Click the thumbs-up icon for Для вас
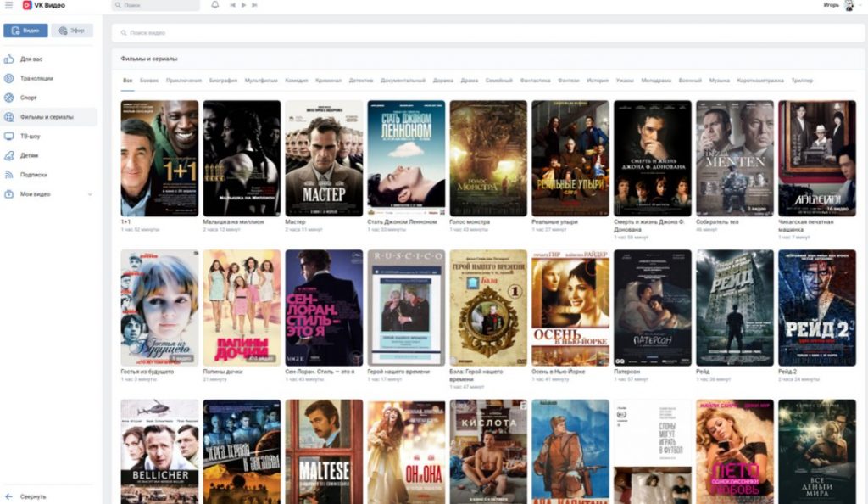 (x=8, y=59)
